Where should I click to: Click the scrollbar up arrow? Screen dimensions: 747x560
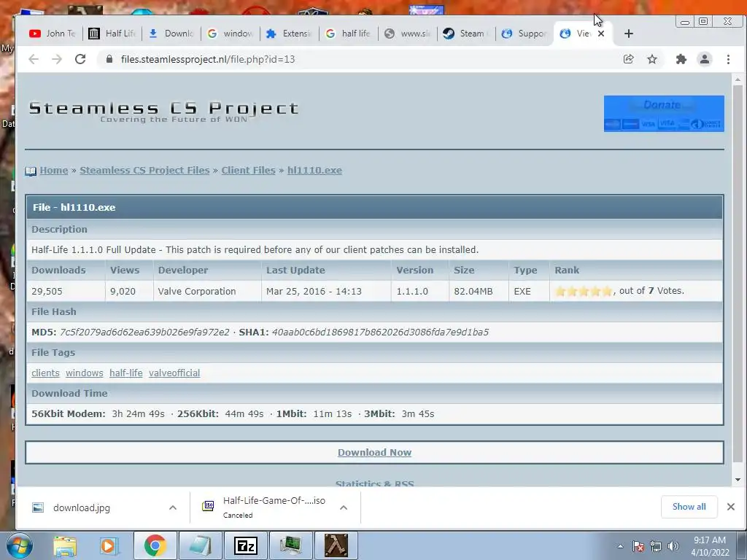738,79
